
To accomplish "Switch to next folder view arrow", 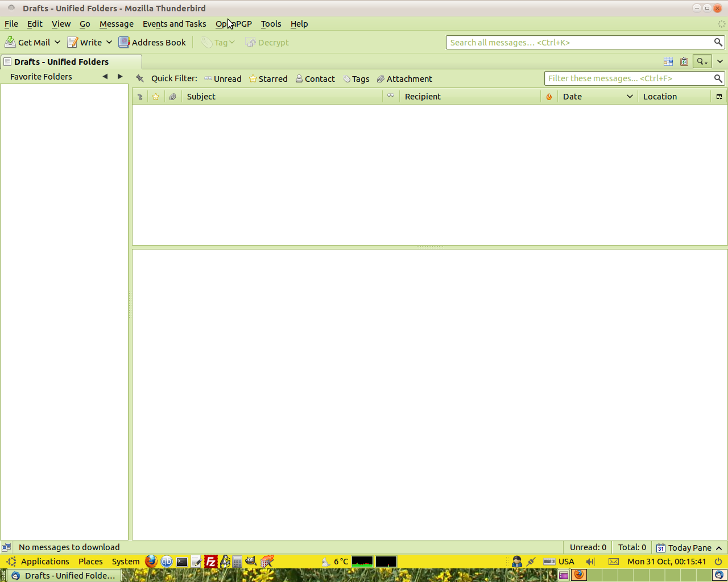I will coord(120,77).
